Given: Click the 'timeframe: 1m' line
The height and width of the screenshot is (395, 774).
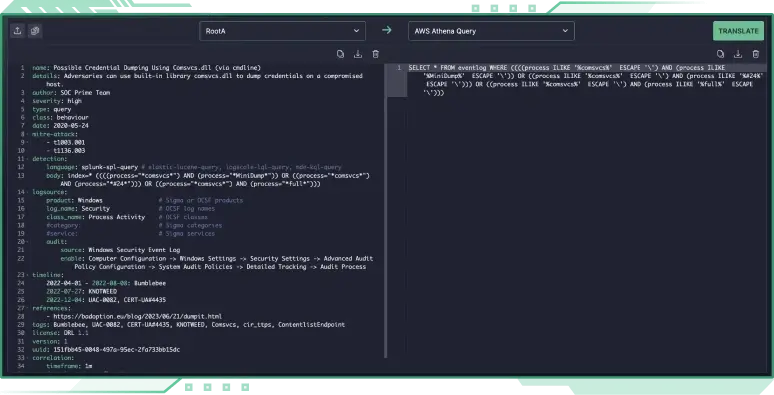Looking at the screenshot, I should pos(69,366).
